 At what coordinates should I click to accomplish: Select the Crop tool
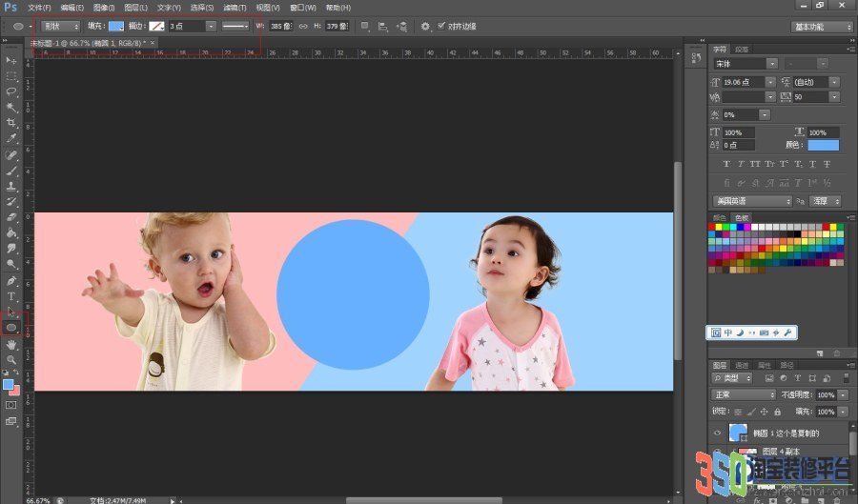click(x=10, y=123)
